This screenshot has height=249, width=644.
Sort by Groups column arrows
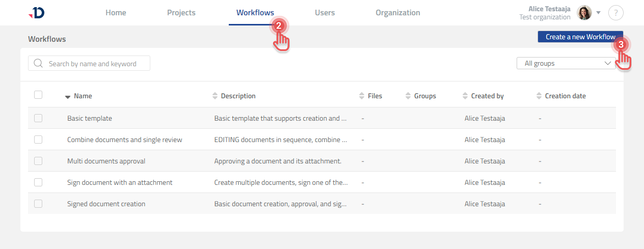click(408, 96)
